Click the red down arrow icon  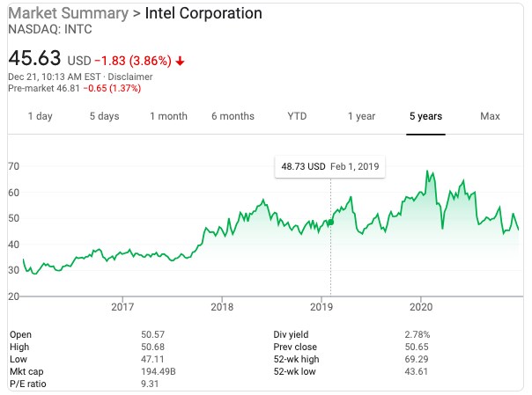pyautogui.click(x=181, y=61)
